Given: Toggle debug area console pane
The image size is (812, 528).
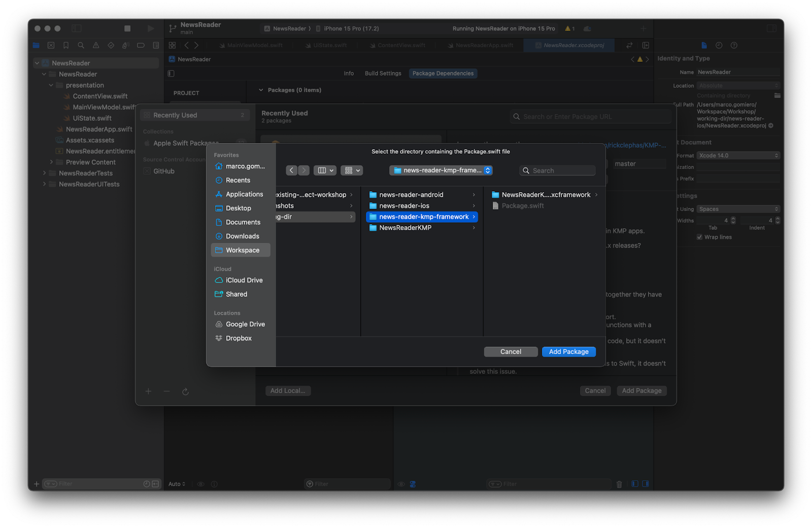Looking at the screenshot, I should point(646,484).
